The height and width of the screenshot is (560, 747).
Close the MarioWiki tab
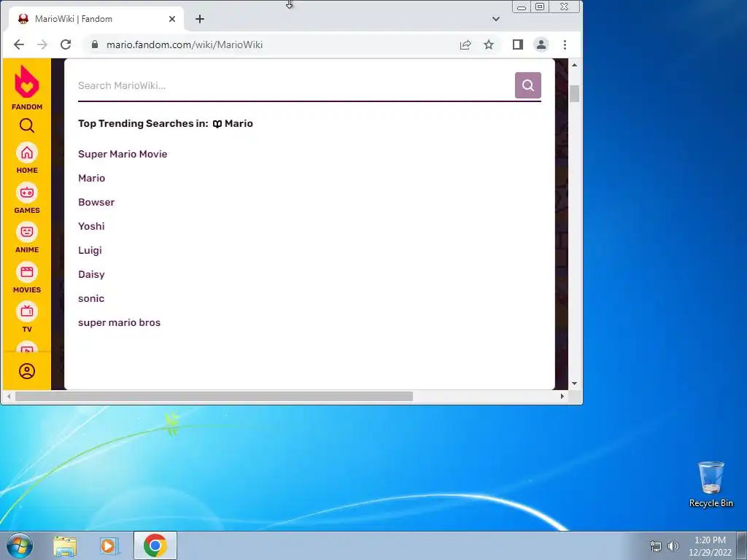(172, 19)
